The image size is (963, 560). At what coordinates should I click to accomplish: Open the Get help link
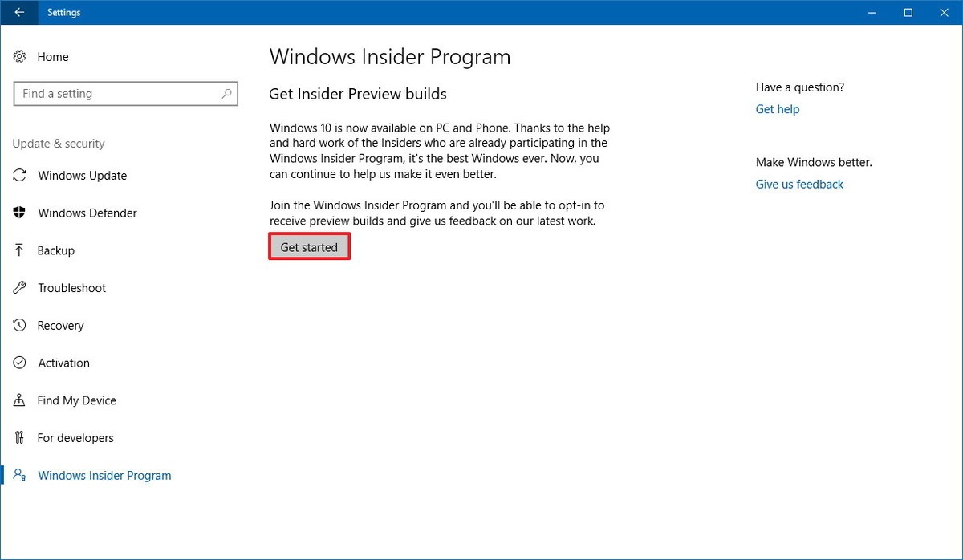(777, 109)
